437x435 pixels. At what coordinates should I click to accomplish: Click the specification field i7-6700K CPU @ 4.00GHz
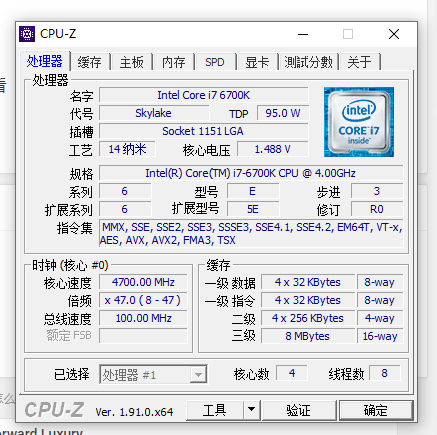pos(251,173)
